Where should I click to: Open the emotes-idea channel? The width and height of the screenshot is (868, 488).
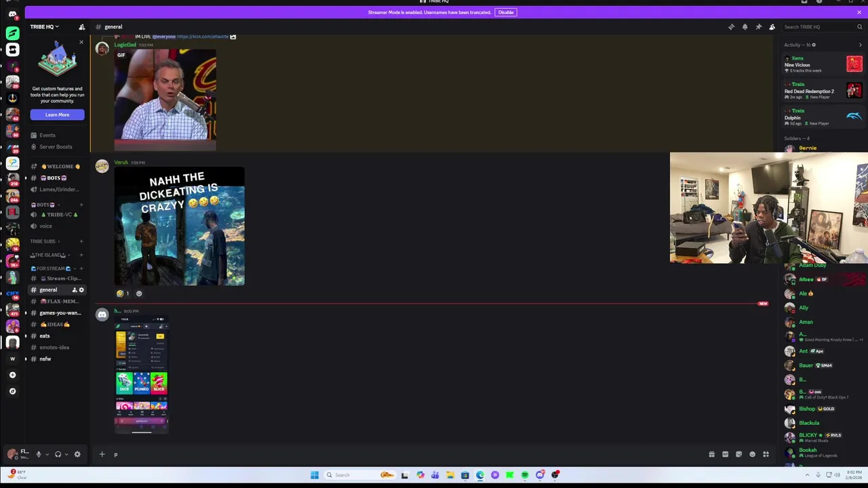[57, 347]
